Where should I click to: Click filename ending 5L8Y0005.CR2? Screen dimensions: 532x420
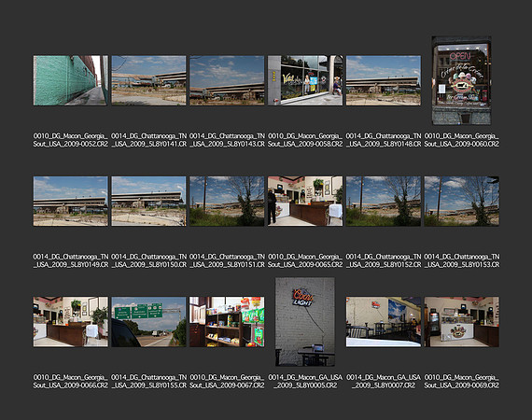(305, 382)
